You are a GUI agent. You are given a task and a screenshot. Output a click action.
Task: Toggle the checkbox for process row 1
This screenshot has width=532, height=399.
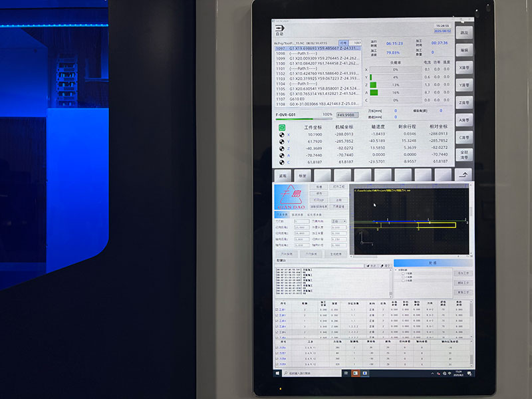277,310
